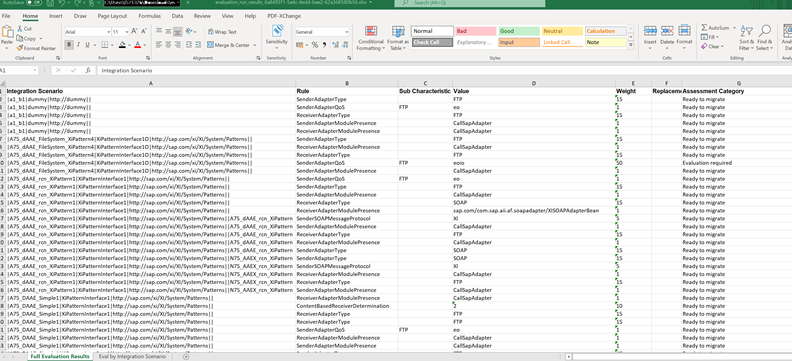Expand the cell Styles gallery
Screen dimensions: 792x361
[x=631, y=45]
